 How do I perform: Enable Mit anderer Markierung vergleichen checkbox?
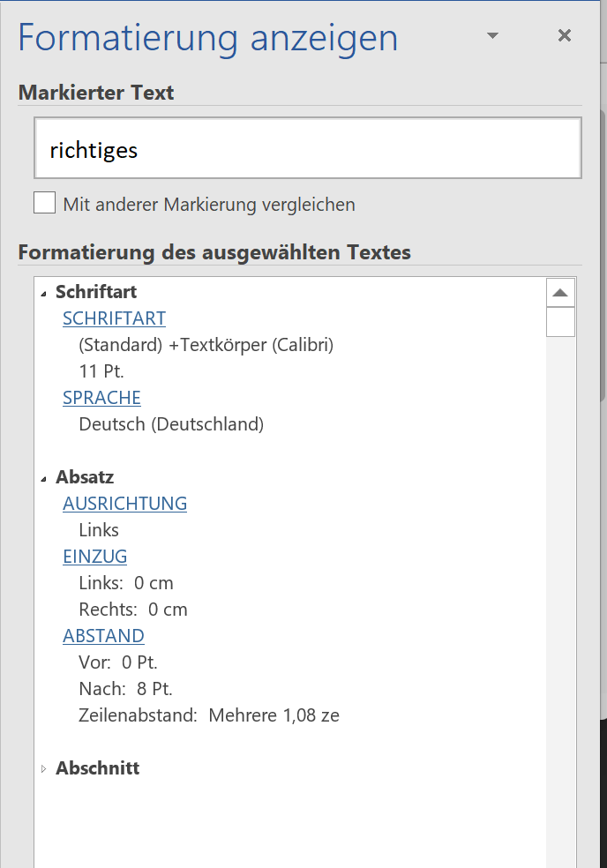point(44,203)
